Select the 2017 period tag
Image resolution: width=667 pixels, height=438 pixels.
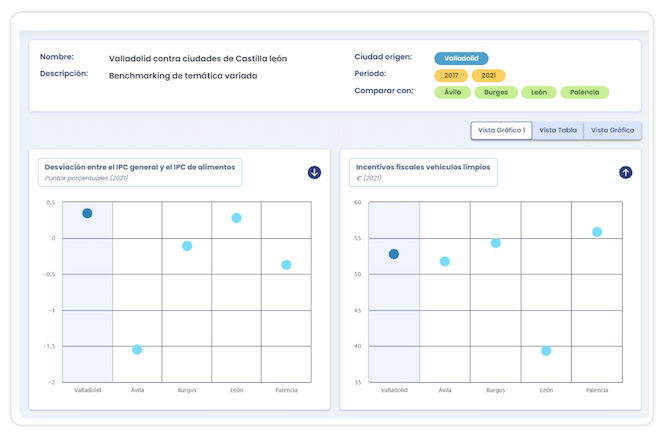(x=451, y=75)
